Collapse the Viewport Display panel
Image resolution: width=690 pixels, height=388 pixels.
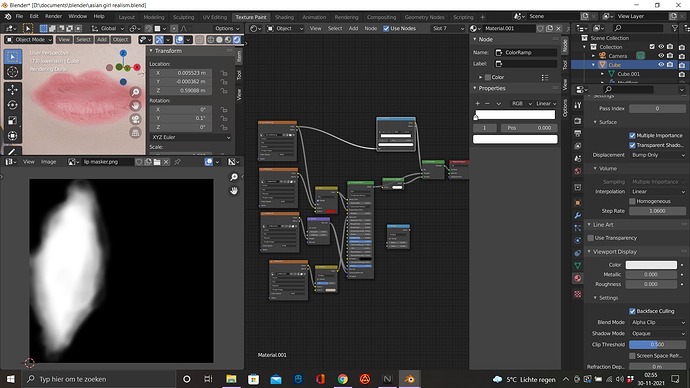[614, 252]
